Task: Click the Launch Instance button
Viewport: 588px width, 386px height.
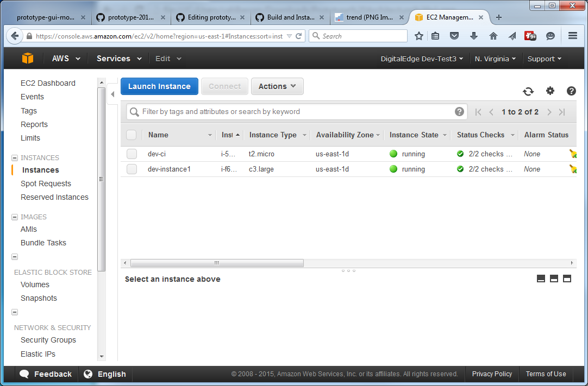Action: pos(159,86)
